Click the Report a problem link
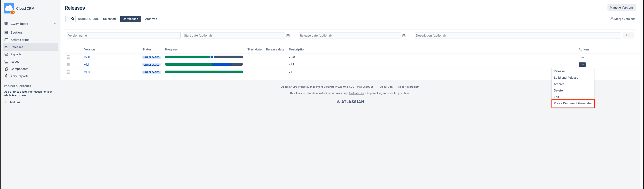The height and width of the screenshot is (189, 644). [x=409, y=87]
